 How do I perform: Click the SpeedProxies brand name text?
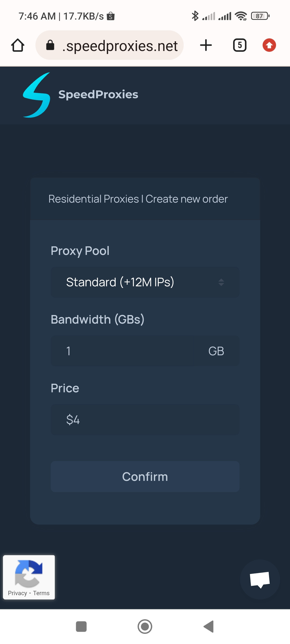tap(98, 94)
